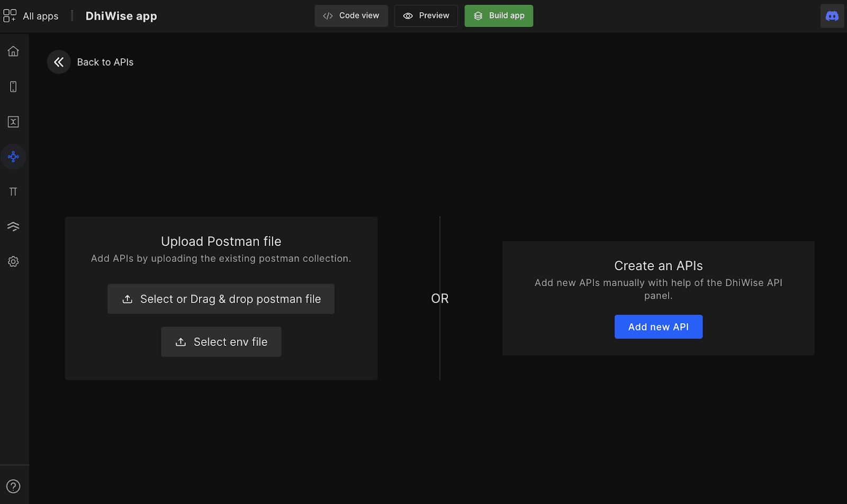Click the eye icon beside Preview
847x504 pixels.
[407, 16]
